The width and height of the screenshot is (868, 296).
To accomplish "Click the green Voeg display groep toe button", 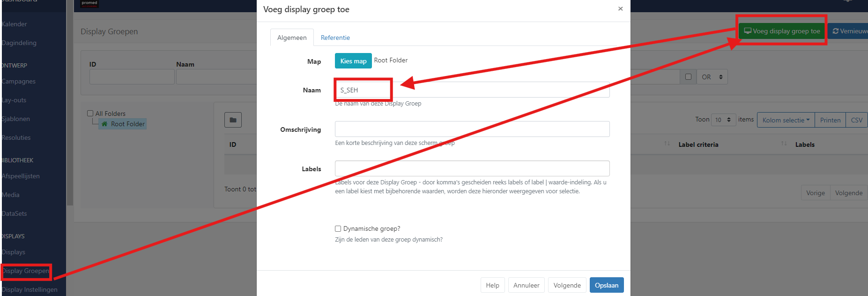I will click(x=782, y=31).
